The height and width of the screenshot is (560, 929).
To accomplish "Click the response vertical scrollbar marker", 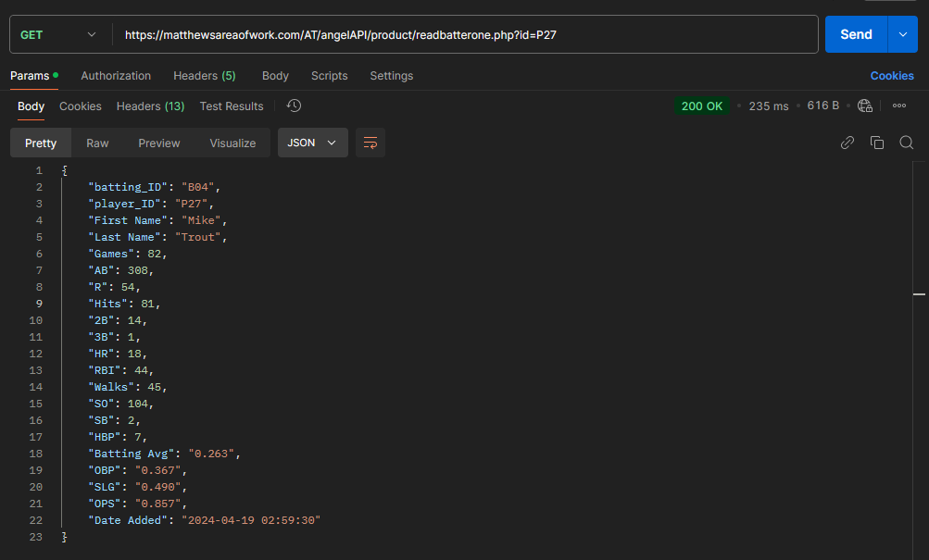I will pos(919,293).
